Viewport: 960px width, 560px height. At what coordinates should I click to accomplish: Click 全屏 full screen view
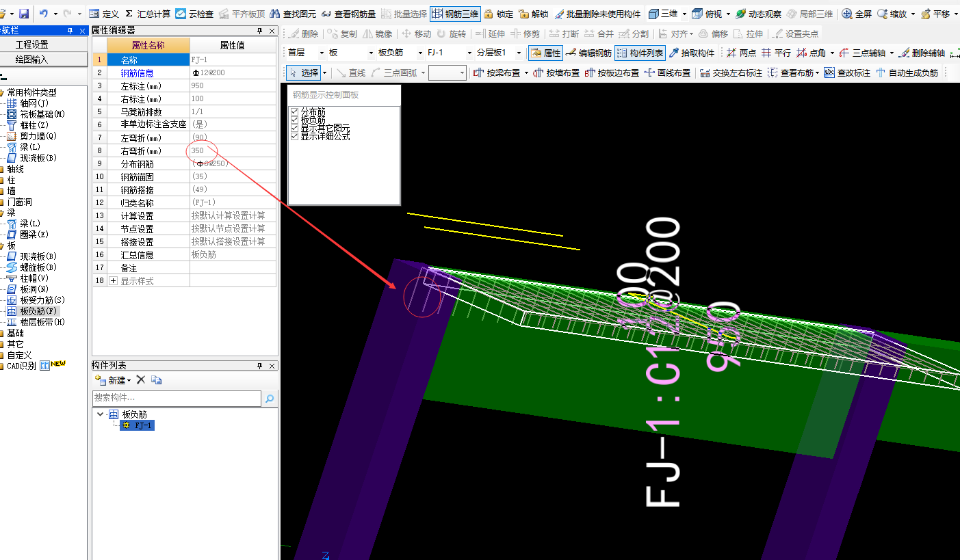tap(857, 14)
